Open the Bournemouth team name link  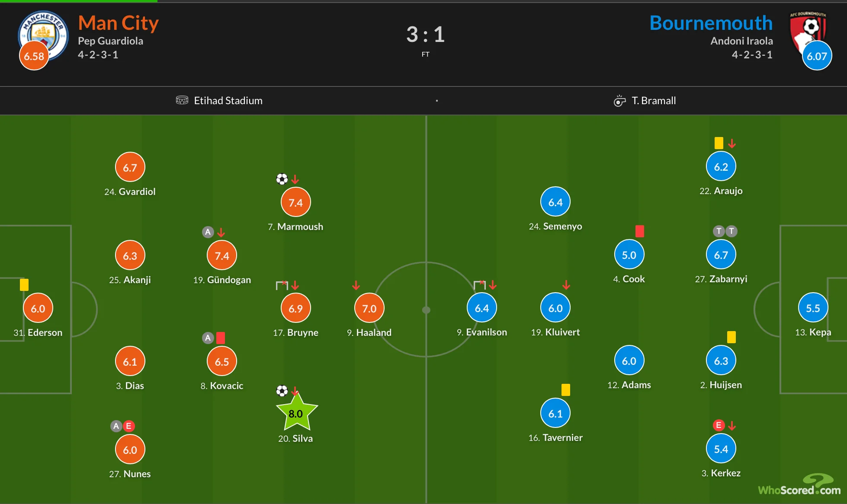[x=711, y=23]
